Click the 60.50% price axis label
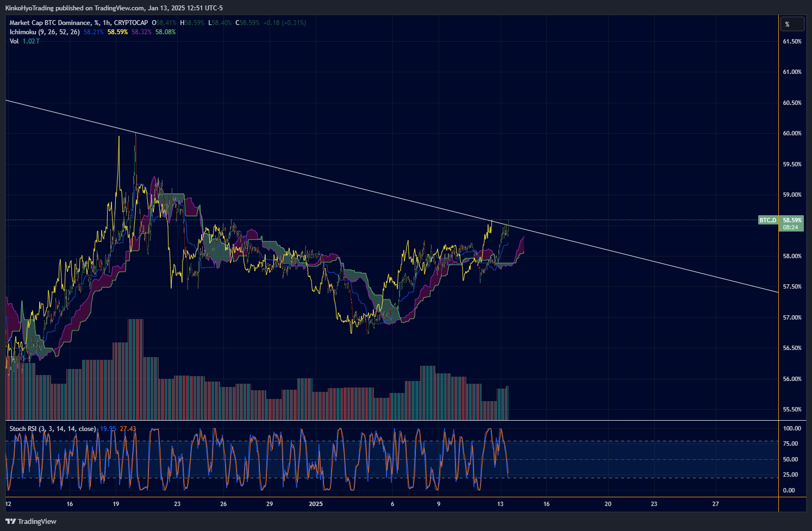Screen dimensions: 812x531 [x=792, y=103]
